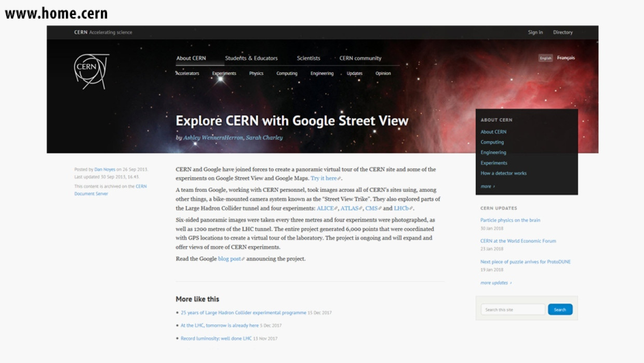The width and height of the screenshot is (644, 363).
Task: Open the About CERN top menu
Action: (x=191, y=58)
